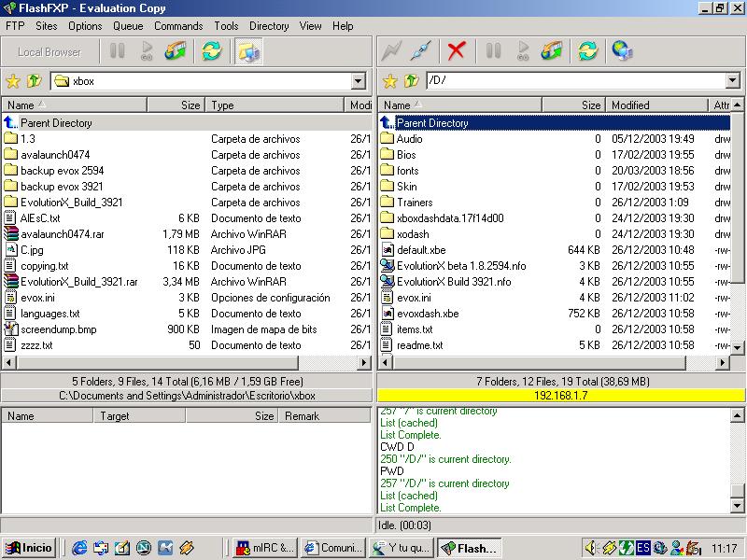Sort the local file list by Type
The width and height of the screenshot is (747, 560).
click(x=275, y=105)
